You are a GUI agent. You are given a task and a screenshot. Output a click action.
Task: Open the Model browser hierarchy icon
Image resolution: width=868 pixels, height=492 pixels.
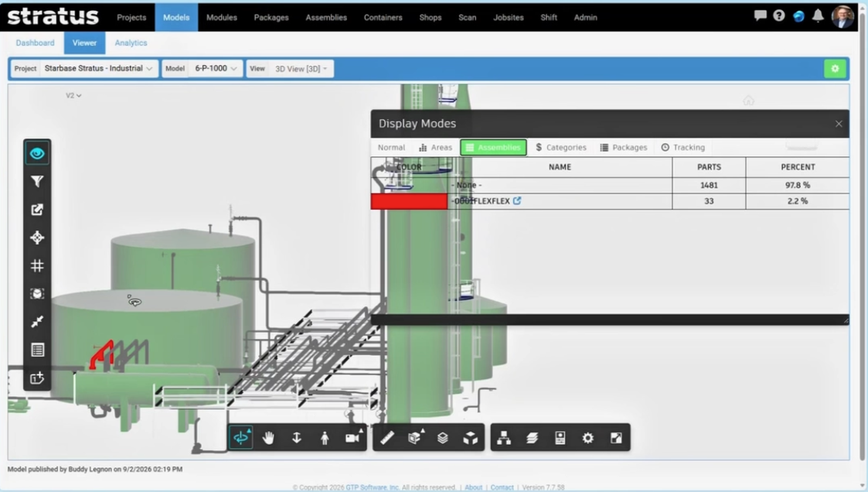coord(504,438)
